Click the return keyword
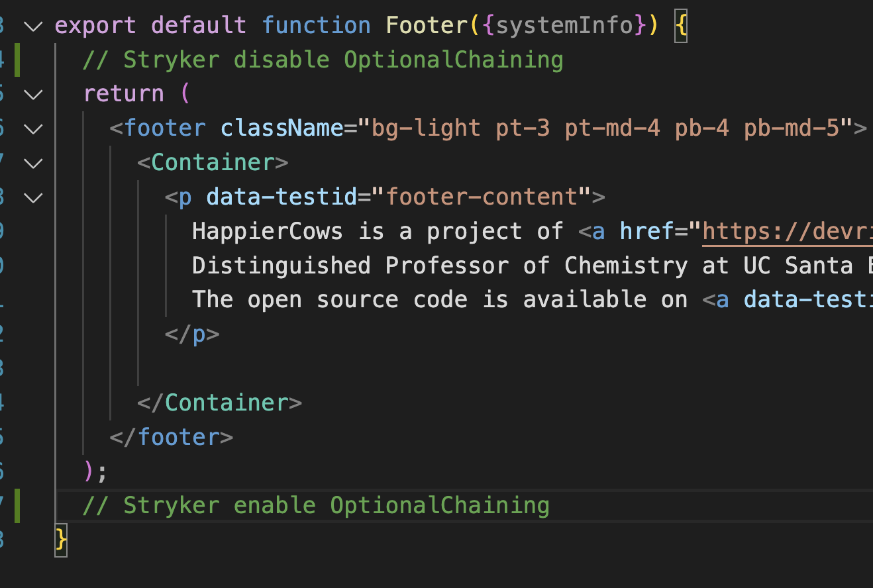Viewport: 873px width, 588px height. tap(123, 93)
